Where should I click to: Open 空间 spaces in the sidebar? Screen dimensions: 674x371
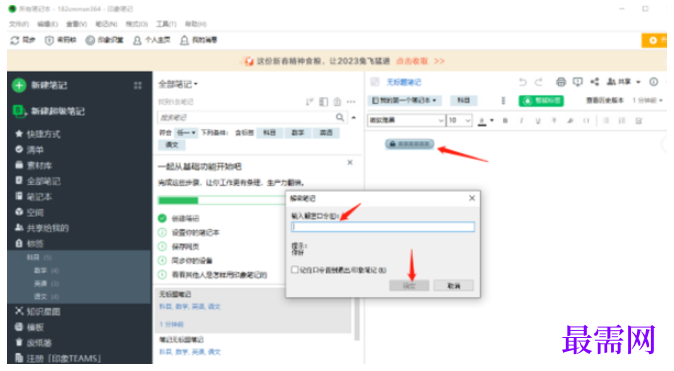point(29,212)
